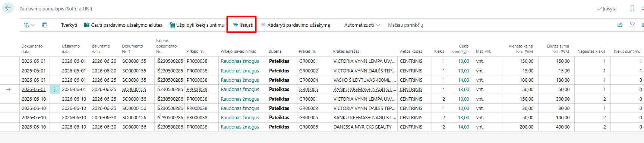Click unit price 200,00 cell
Image resolution: width=644 pixels, height=143 pixels.
[526, 127]
